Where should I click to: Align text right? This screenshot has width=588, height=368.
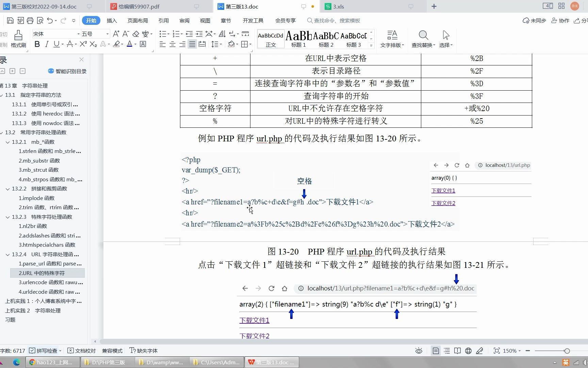tap(182, 44)
